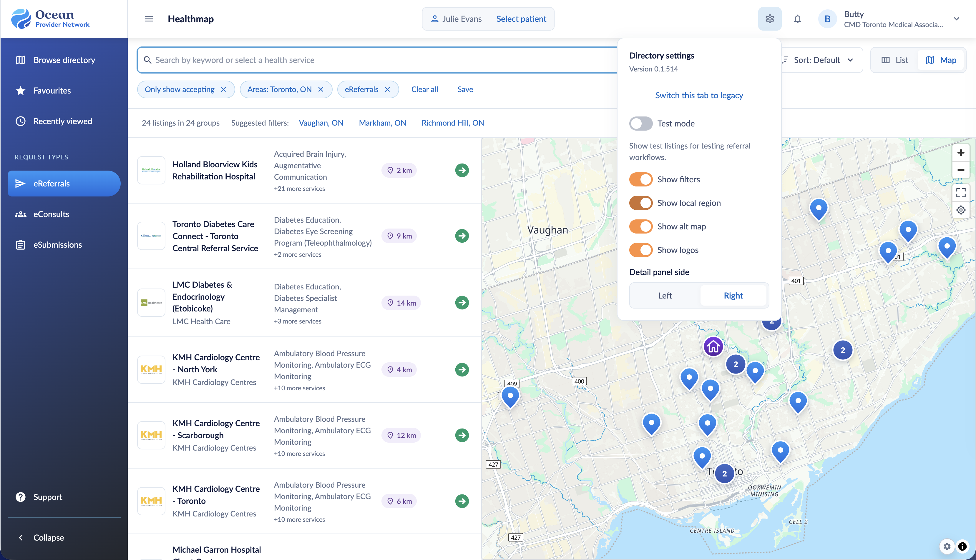Image resolution: width=976 pixels, height=560 pixels.
Task: Click the purple home marker on the map
Action: coord(713,346)
